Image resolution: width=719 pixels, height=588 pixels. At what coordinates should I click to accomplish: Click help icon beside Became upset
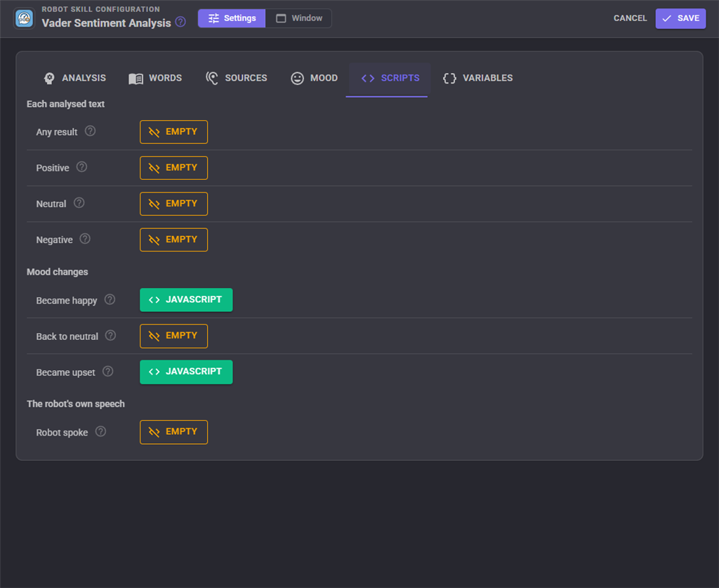107,372
